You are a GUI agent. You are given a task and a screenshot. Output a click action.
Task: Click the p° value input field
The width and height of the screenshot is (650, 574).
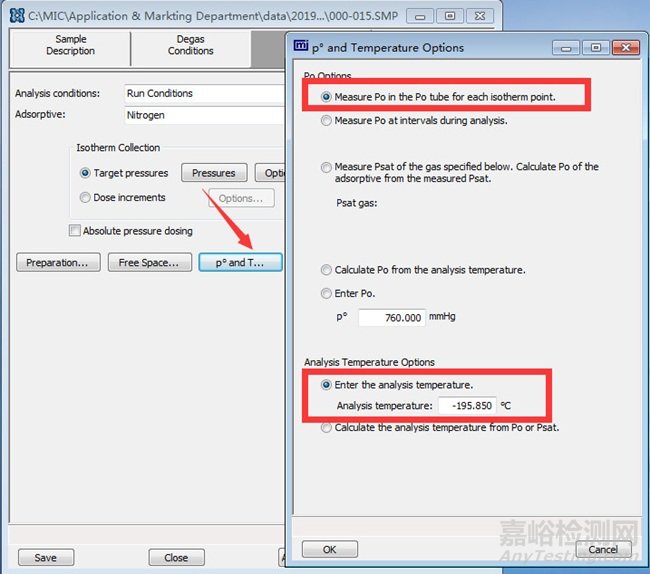(x=390, y=317)
